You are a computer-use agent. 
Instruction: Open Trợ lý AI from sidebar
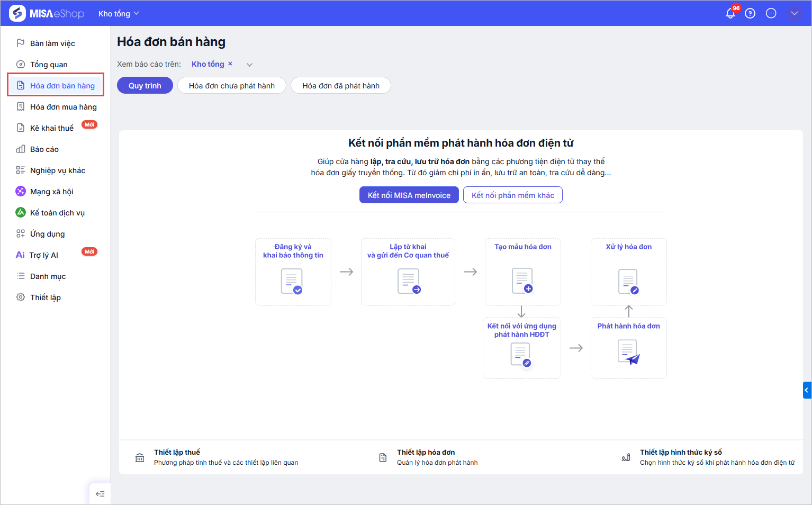pyautogui.click(x=44, y=255)
